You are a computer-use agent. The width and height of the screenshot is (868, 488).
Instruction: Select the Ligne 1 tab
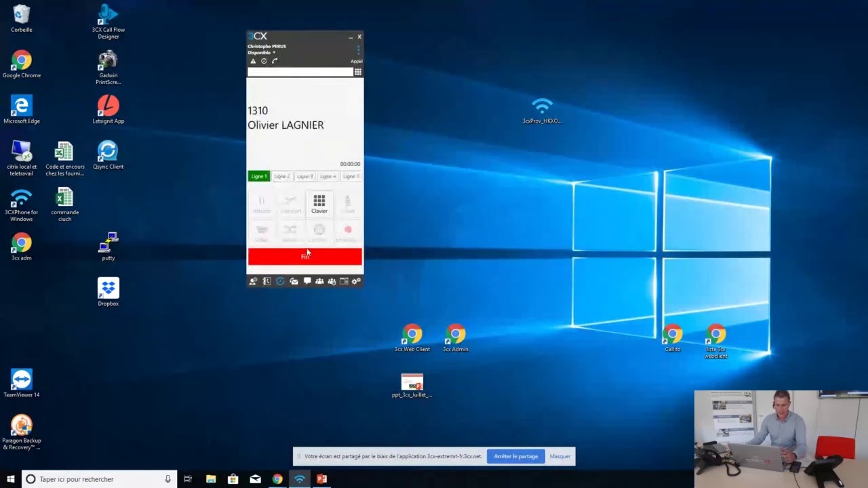259,176
